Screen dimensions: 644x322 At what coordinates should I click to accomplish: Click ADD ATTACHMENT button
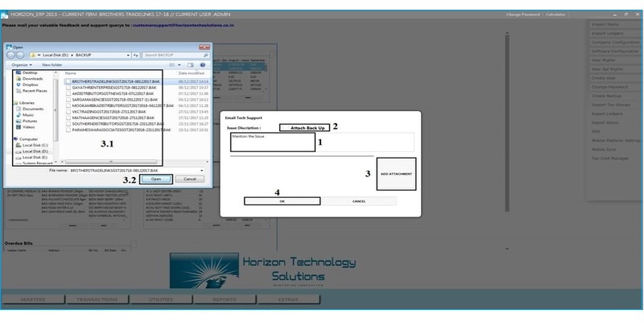396,174
